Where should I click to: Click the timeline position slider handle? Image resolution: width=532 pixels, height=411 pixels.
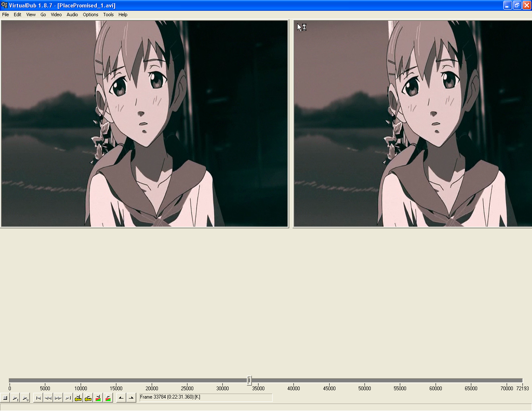click(249, 380)
